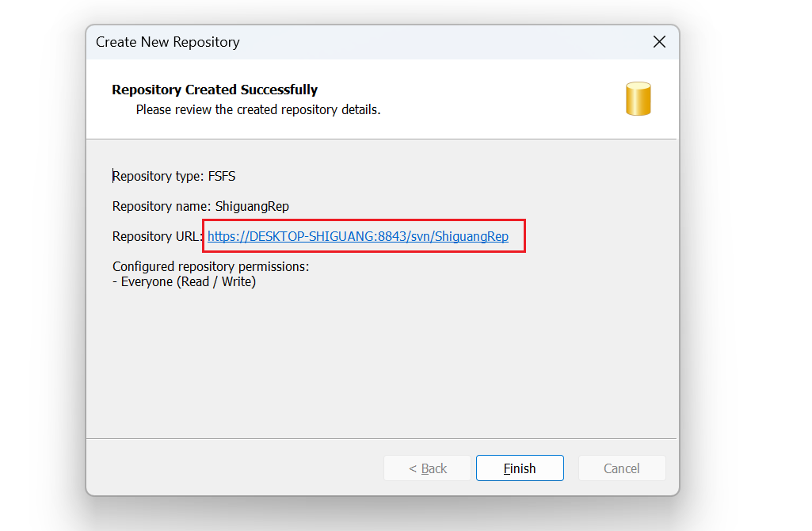Click the Finish button

520,468
